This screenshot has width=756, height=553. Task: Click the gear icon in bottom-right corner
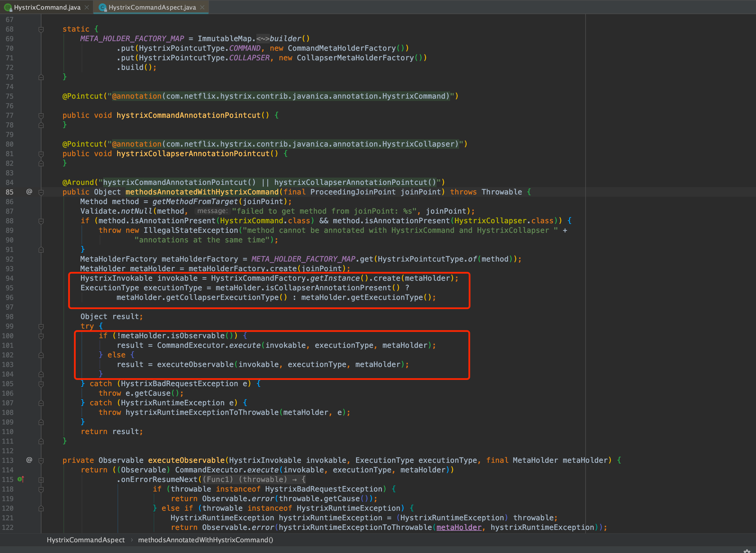747,551
